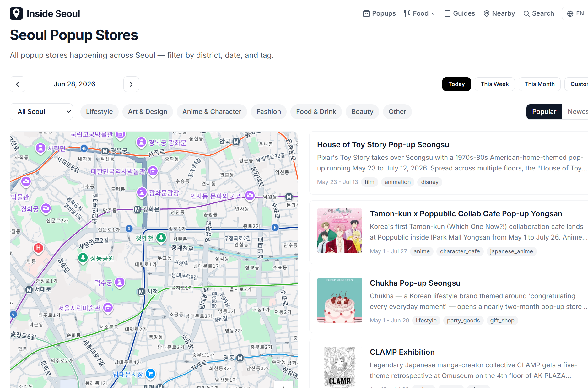Image resolution: width=588 pixels, height=388 pixels.
Task: Click the Insadong culture street marker
Action: (x=250, y=196)
